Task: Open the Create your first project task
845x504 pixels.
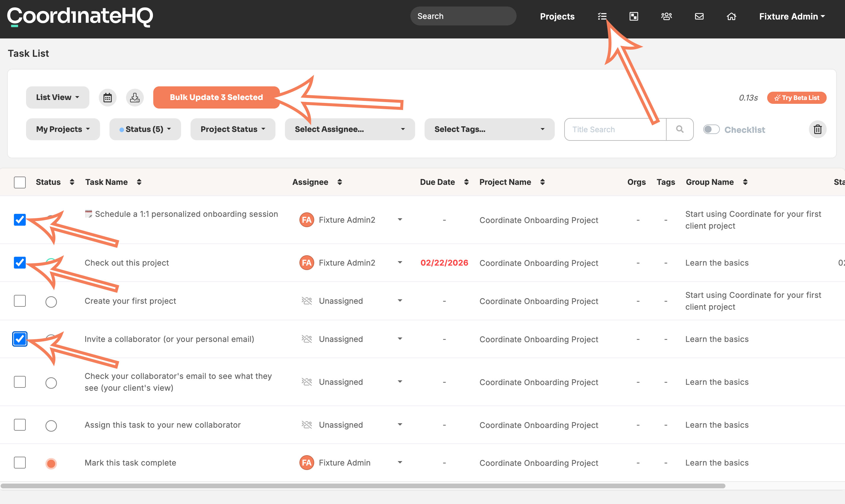Action: [130, 301]
